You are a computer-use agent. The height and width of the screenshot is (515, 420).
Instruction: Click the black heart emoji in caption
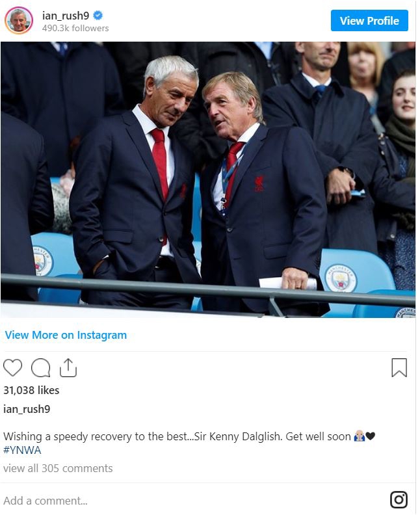pos(371,436)
